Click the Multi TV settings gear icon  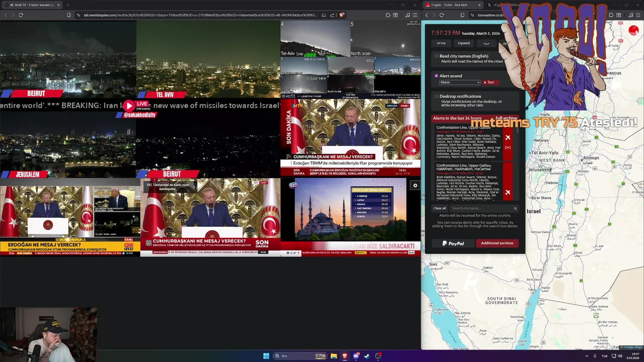tap(415, 186)
